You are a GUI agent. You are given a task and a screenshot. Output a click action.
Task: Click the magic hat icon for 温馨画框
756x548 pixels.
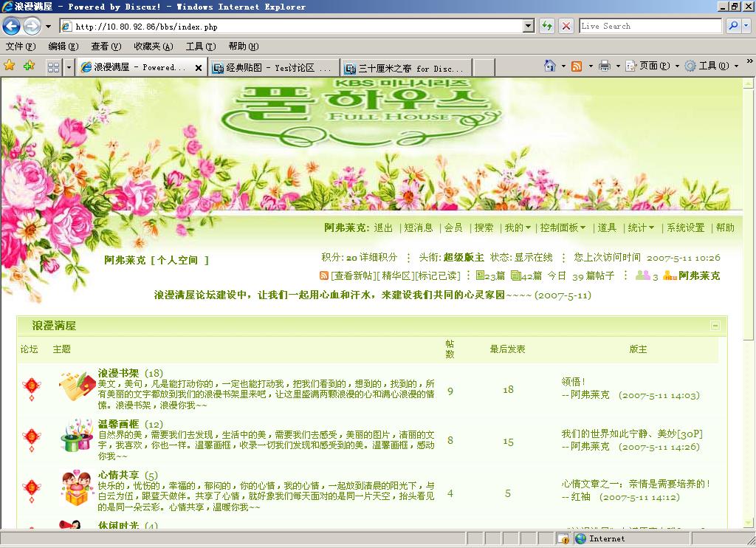click(x=77, y=435)
